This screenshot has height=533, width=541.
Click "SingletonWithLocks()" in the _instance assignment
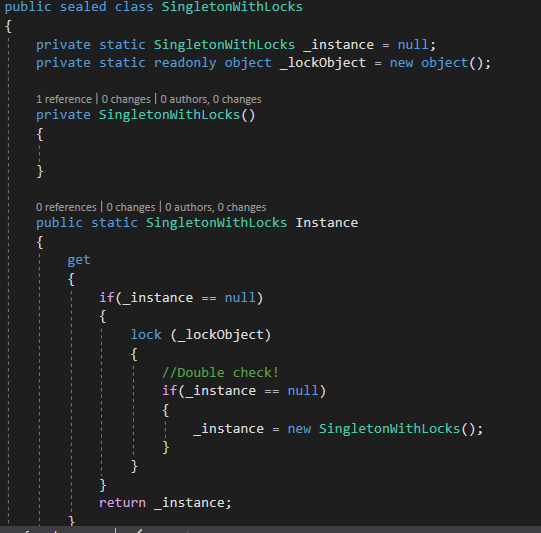(397, 429)
